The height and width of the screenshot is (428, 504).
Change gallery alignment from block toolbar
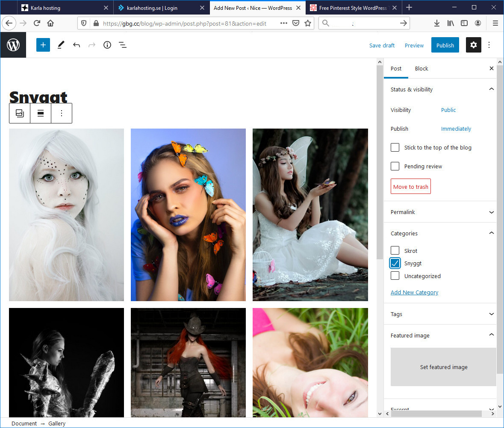pos(41,113)
